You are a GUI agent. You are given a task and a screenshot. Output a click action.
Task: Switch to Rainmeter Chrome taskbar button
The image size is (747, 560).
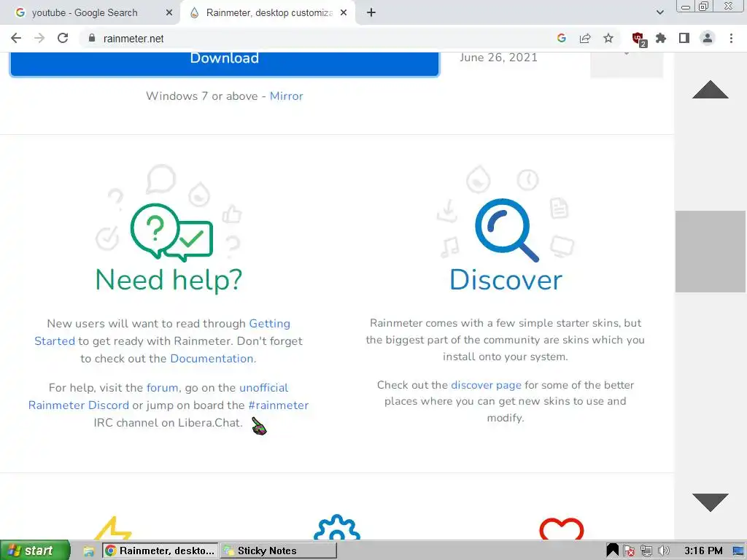tap(160, 551)
